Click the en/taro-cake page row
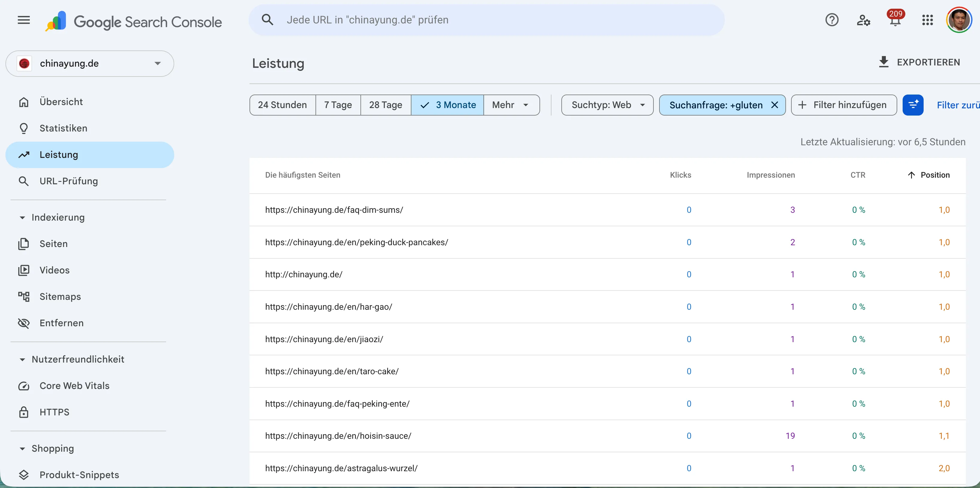Viewport: 980px width, 488px height. pyautogui.click(x=608, y=372)
